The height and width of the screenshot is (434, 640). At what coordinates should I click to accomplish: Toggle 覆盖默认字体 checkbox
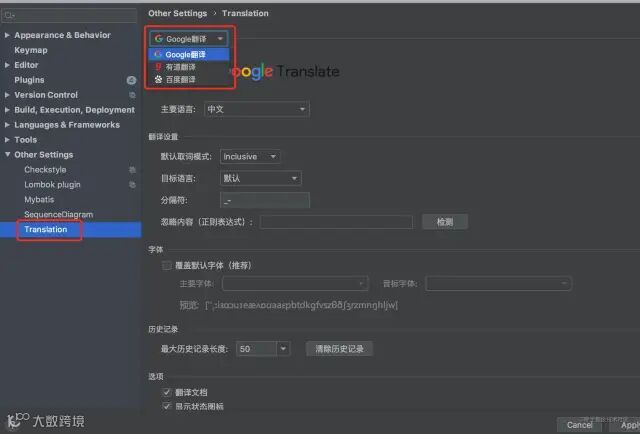tap(167, 265)
